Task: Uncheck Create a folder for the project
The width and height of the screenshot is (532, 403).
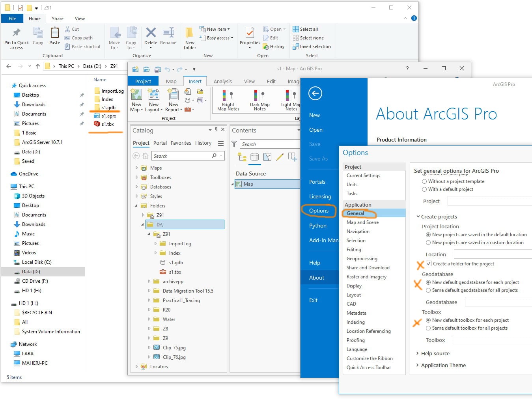Action: click(429, 264)
